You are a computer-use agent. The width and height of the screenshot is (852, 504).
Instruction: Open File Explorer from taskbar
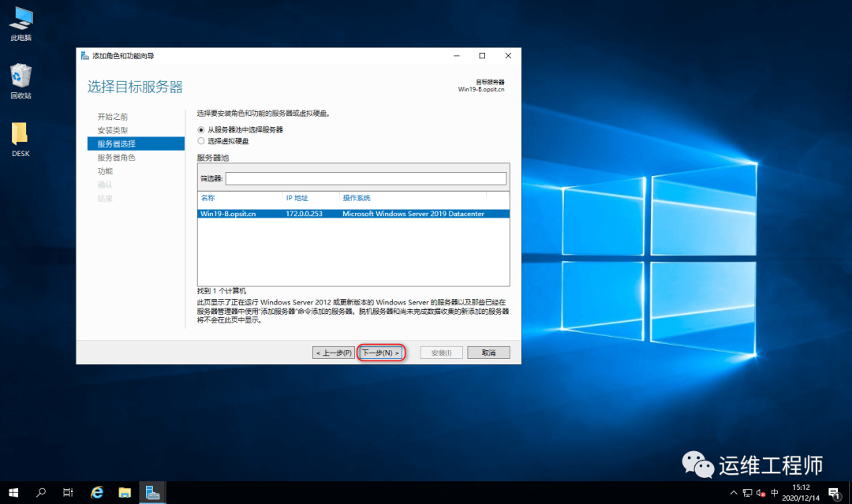pyautogui.click(x=125, y=493)
